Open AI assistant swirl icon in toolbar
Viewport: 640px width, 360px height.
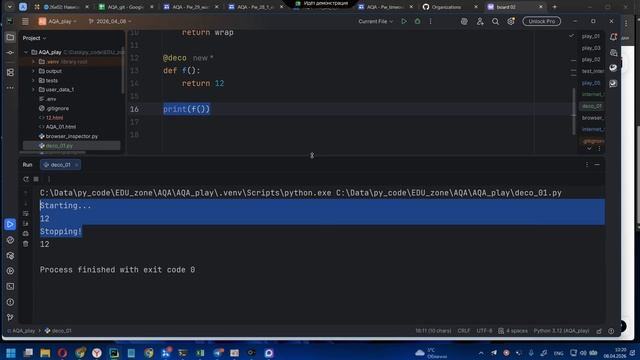click(x=464, y=21)
